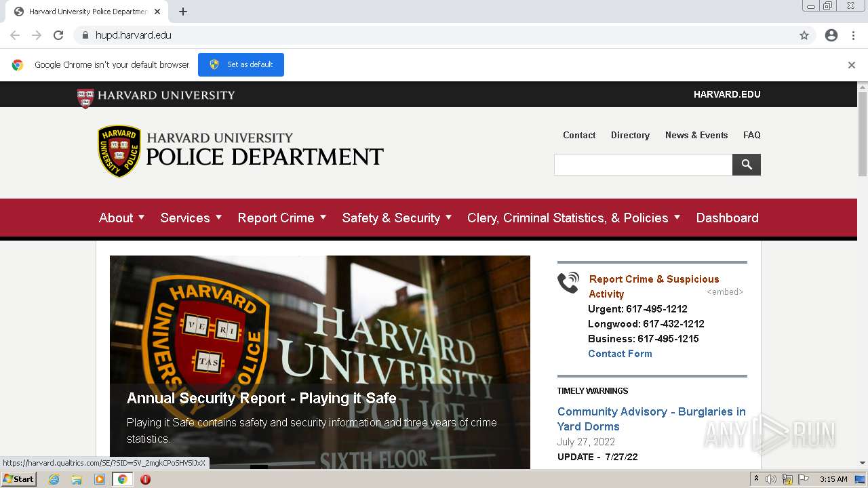This screenshot has width=868, height=488.
Task: Click the HUPD police badge logo
Action: pyautogui.click(x=119, y=151)
